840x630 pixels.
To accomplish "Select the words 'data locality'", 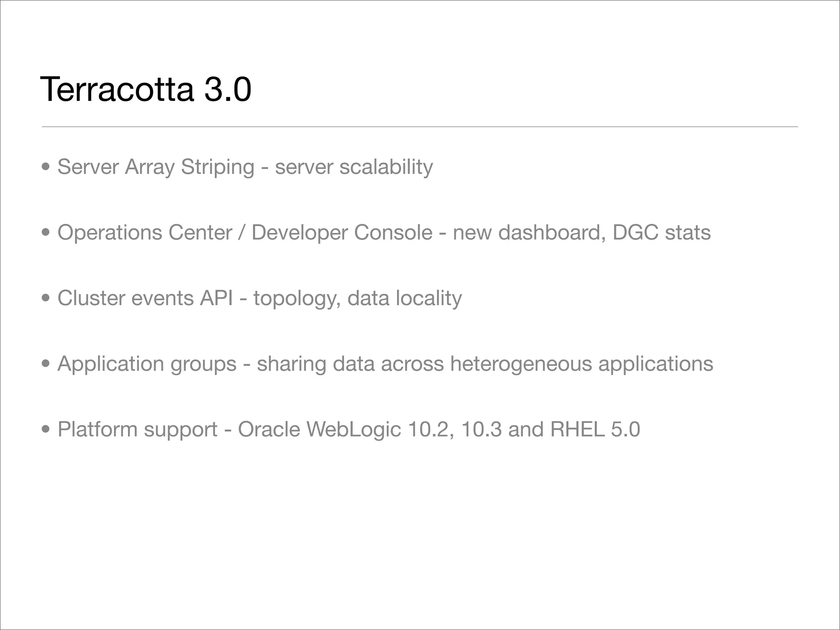I will (x=404, y=298).
